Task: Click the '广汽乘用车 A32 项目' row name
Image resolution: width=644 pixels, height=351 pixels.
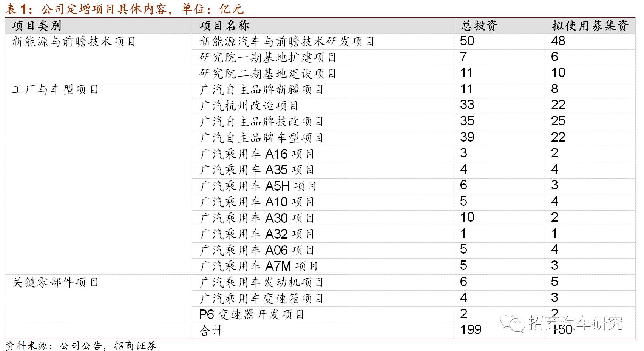Action: tap(257, 234)
